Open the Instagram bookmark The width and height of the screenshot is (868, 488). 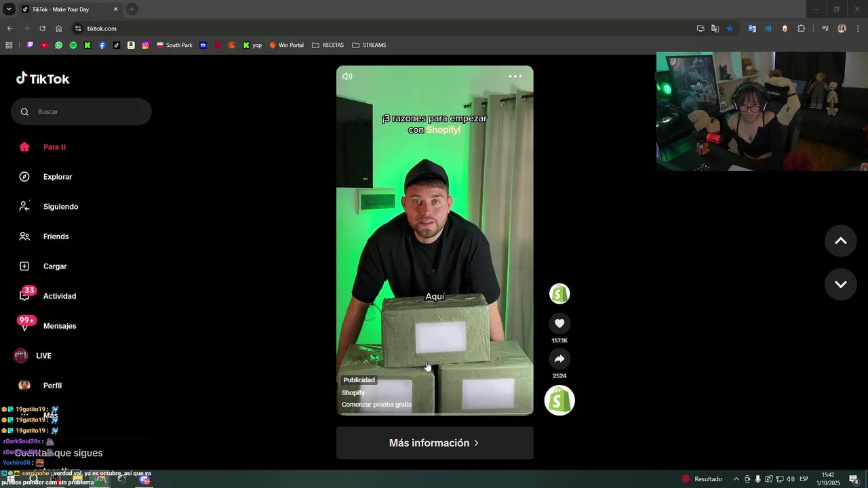pos(145,45)
